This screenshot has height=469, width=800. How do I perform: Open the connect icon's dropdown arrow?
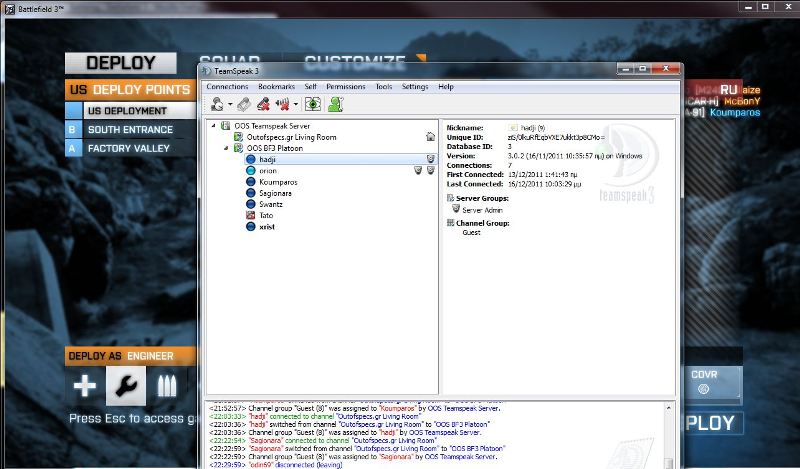tap(230, 105)
